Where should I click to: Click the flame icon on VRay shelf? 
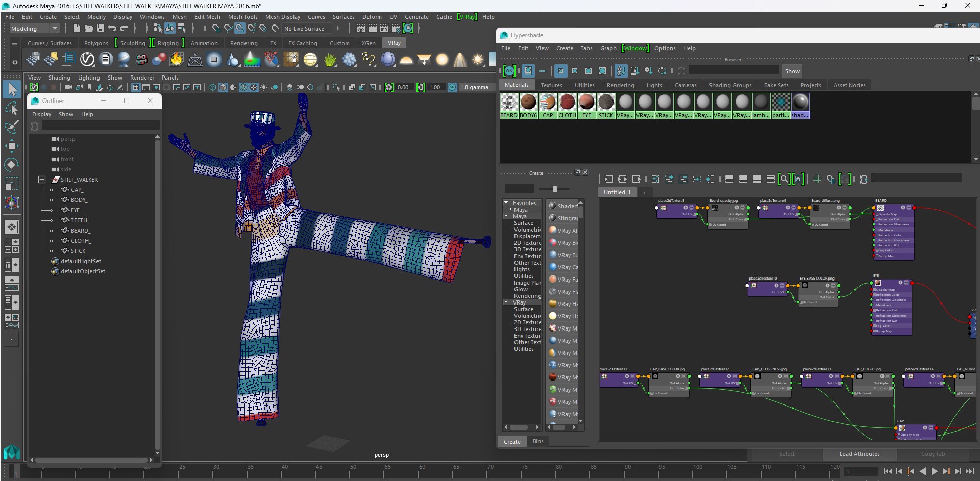(x=177, y=60)
